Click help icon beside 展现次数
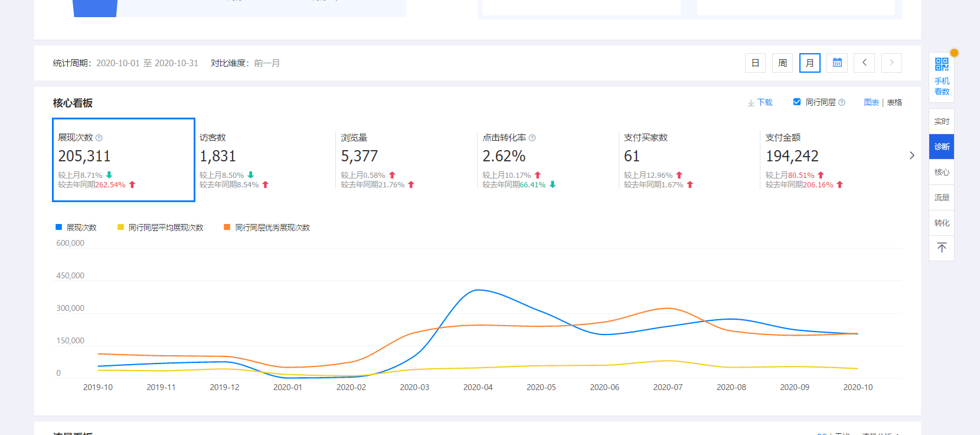The height and width of the screenshot is (435, 980). tap(99, 138)
